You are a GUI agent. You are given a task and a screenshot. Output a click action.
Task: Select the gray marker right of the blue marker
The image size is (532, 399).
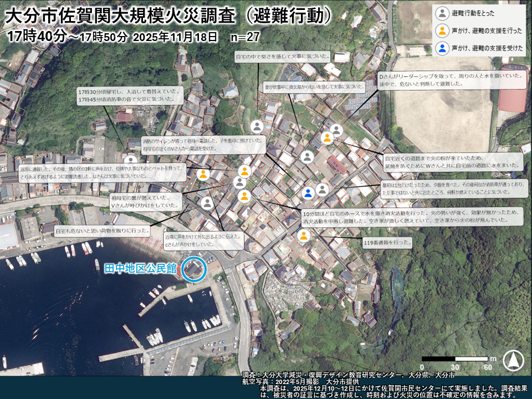(322, 190)
